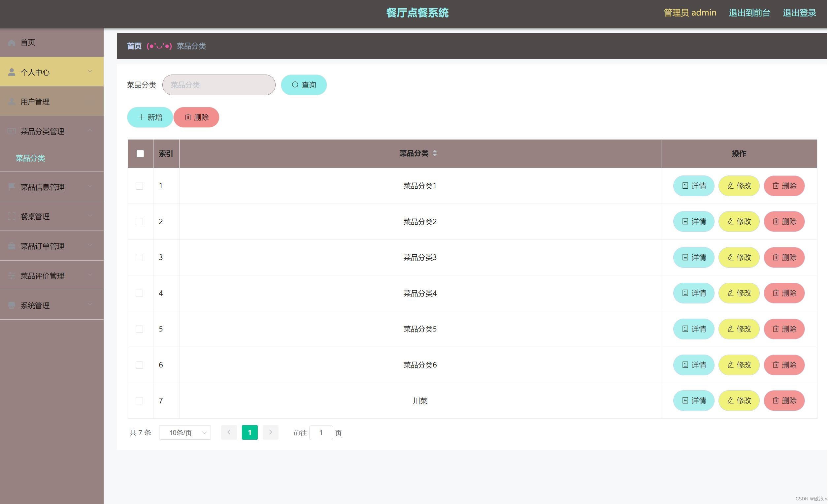
Task: Click the sliders icon beside 菜品评价管理
Action: click(12, 276)
